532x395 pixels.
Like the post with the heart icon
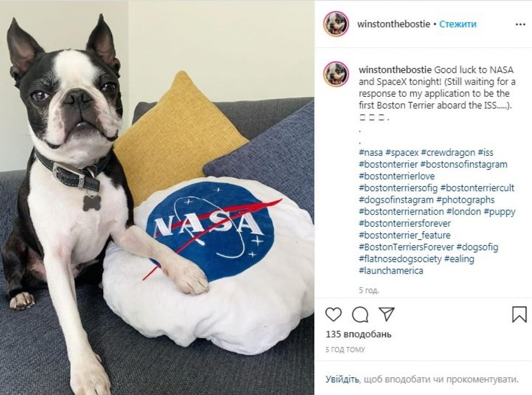[x=333, y=315]
